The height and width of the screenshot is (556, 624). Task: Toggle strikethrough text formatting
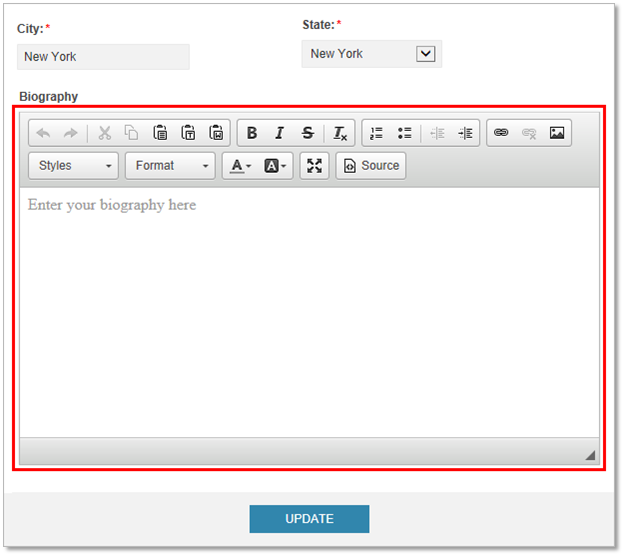pyautogui.click(x=308, y=133)
